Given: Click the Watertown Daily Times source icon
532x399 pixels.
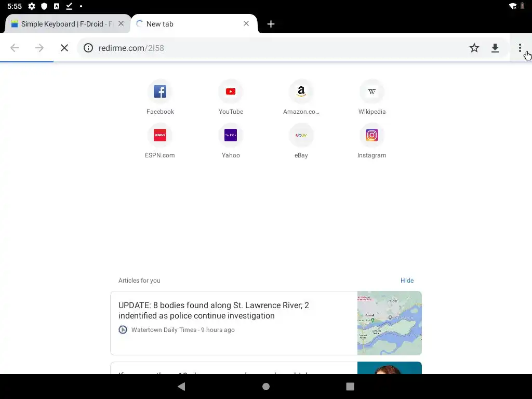Looking at the screenshot, I should click(123, 329).
